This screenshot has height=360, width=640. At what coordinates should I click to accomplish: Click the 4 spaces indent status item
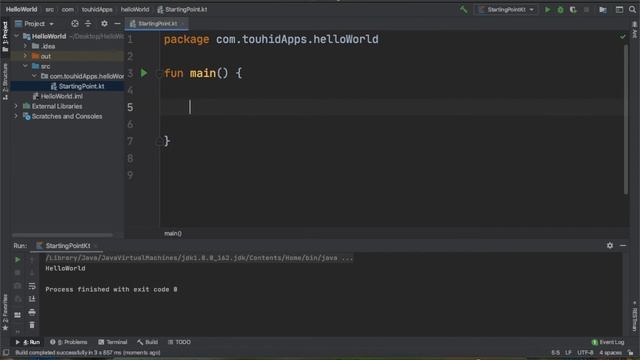click(x=611, y=353)
